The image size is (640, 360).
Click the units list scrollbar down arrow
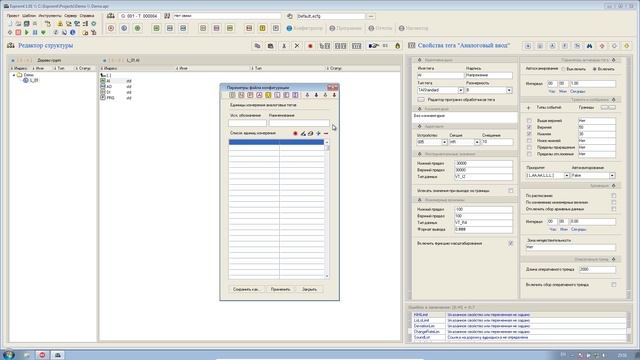[x=327, y=276]
